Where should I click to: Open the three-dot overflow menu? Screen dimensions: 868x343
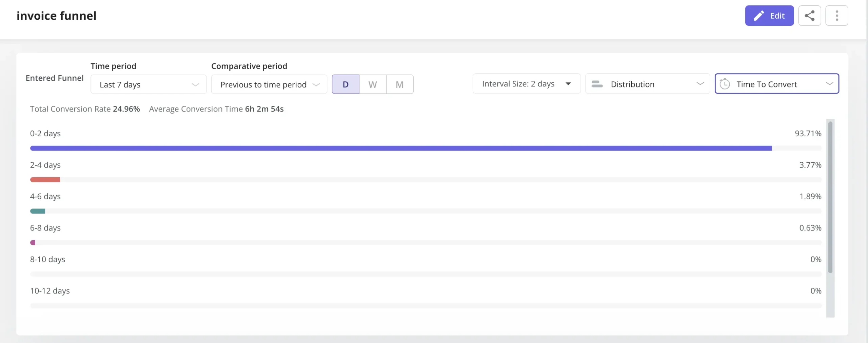837,15
